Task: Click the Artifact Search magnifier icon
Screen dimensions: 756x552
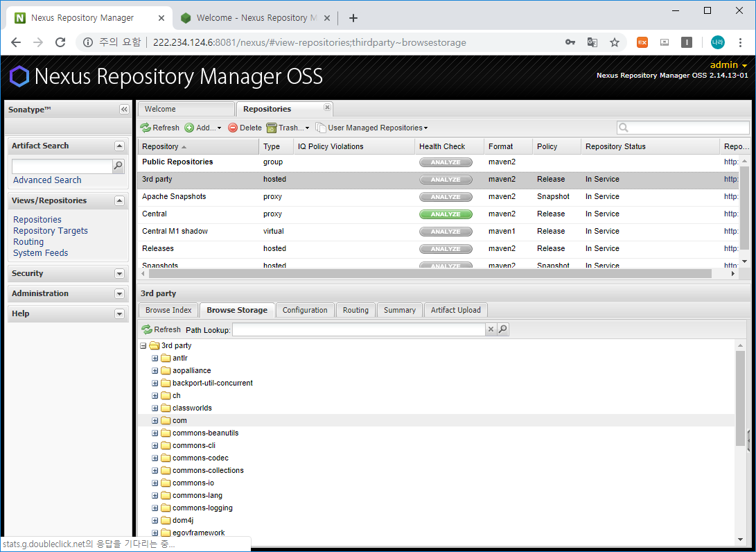Action: point(118,166)
